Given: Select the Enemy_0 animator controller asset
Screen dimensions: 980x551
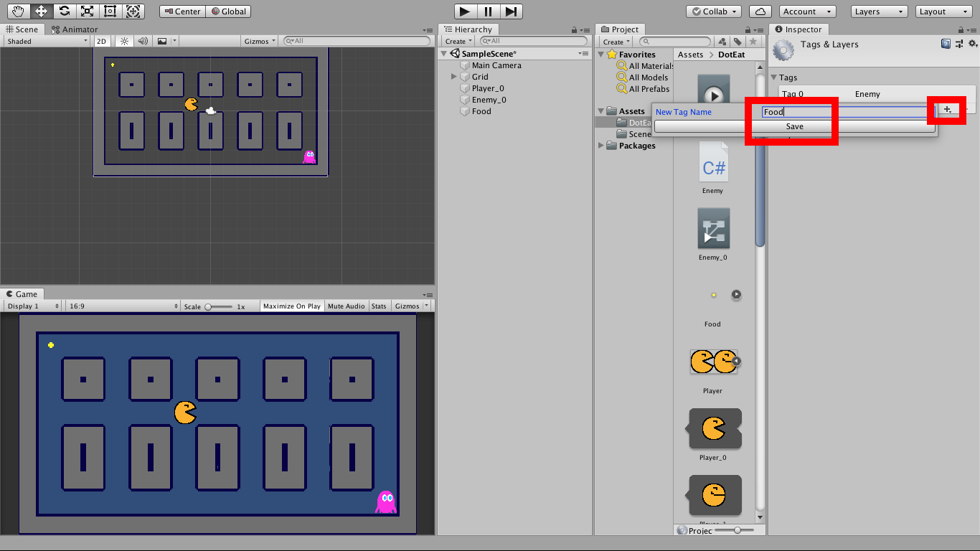Looking at the screenshot, I should 713,235.
